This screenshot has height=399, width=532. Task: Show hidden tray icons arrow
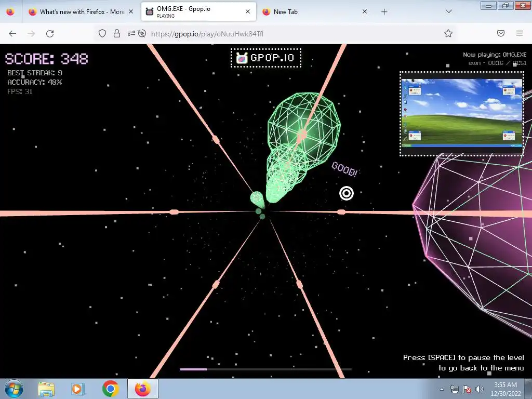tap(442, 389)
